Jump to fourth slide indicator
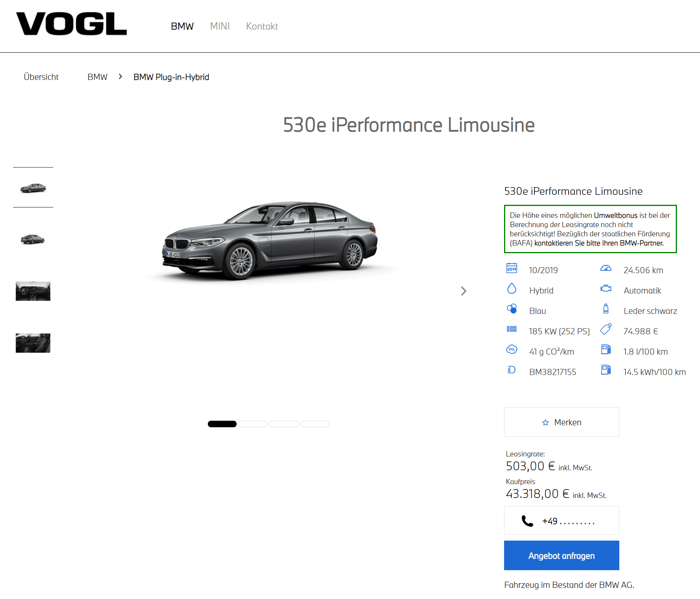Viewport: 700px width, 599px height. click(315, 424)
